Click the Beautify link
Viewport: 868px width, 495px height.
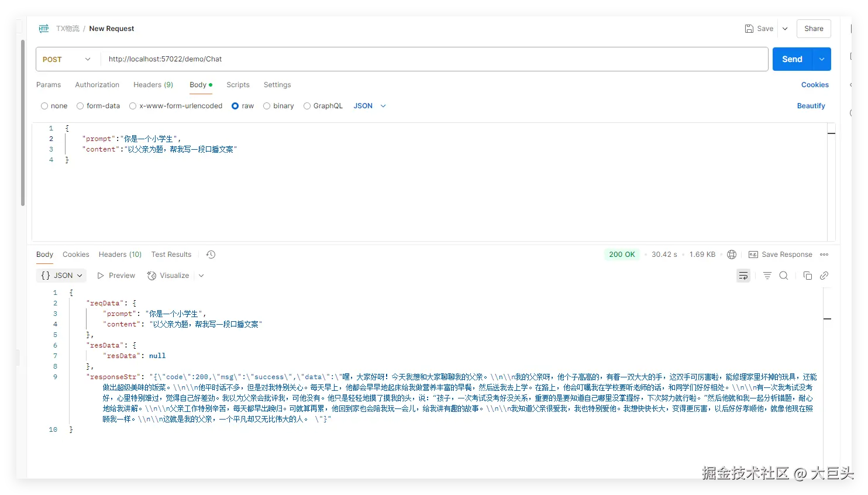[x=811, y=105]
